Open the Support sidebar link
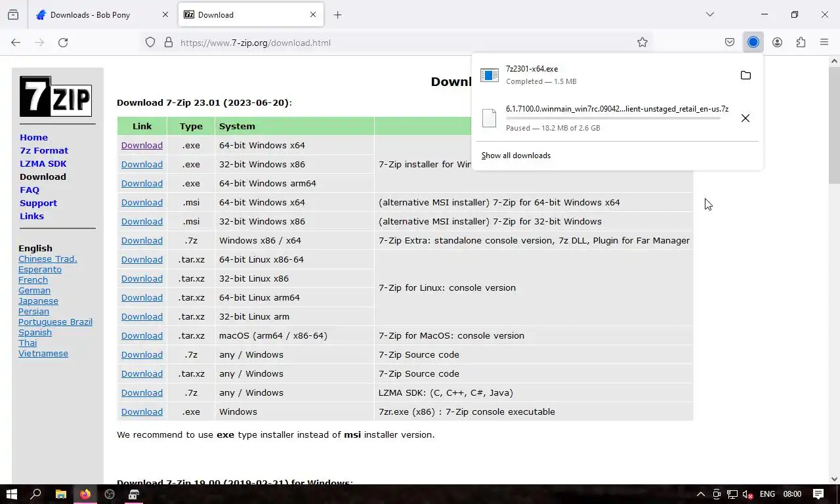 point(38,203)
